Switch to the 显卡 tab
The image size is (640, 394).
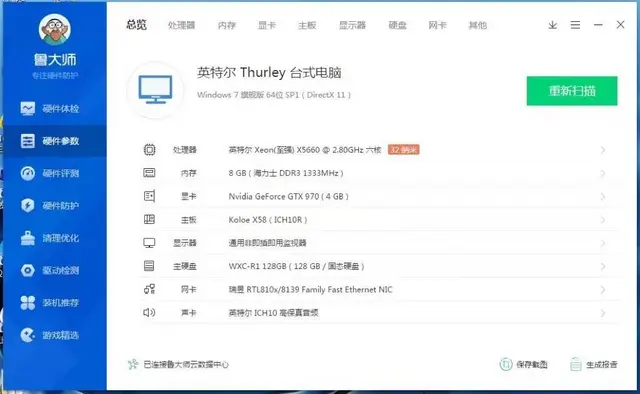point(267,25)
